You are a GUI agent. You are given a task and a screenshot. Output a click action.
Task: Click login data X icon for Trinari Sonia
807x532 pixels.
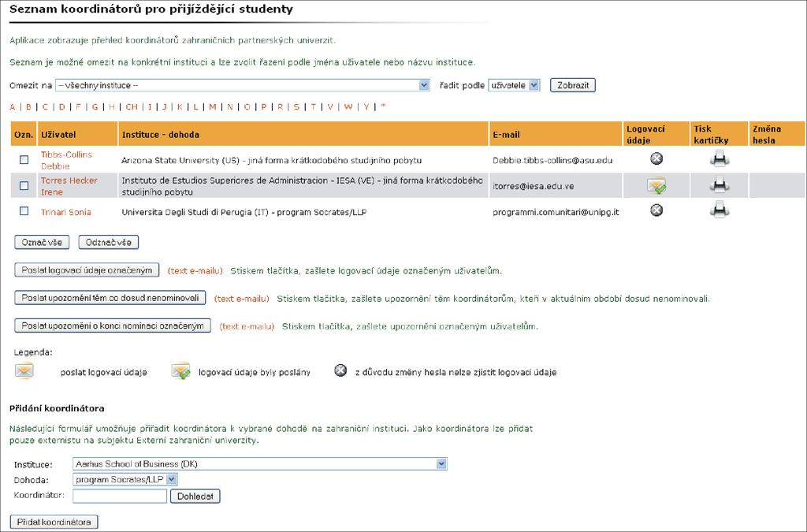point(656,210)
